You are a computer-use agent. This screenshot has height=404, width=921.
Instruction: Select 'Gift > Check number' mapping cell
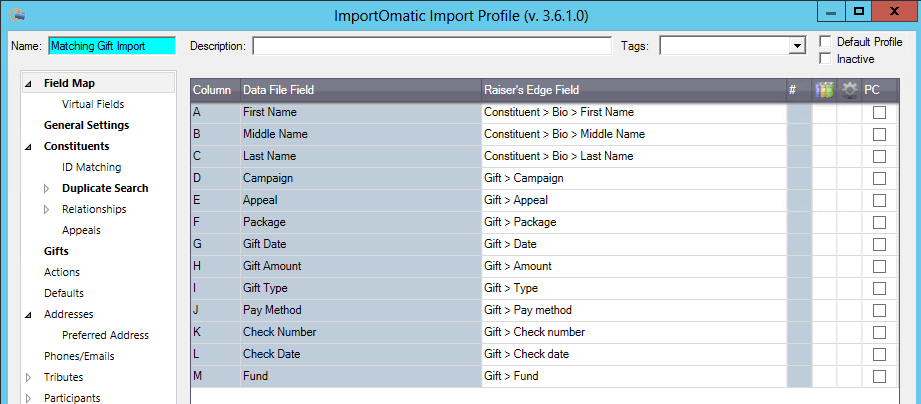click(633, 332)
